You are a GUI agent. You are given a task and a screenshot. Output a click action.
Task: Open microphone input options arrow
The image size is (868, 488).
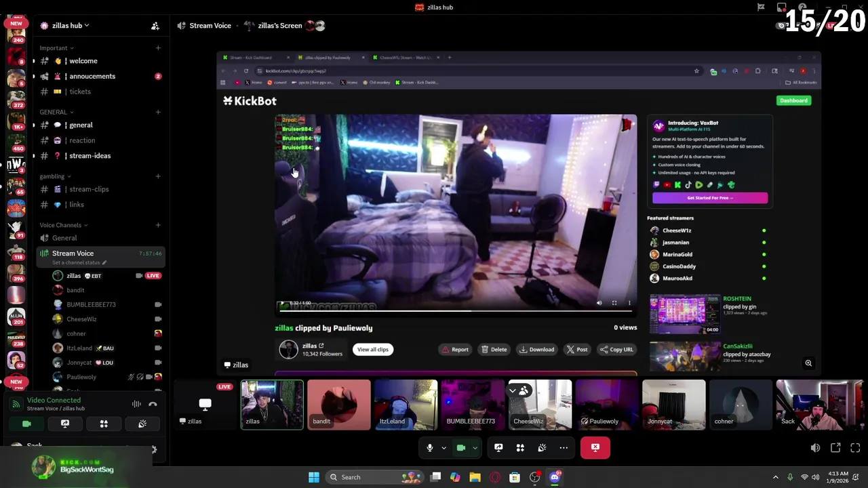443,448
